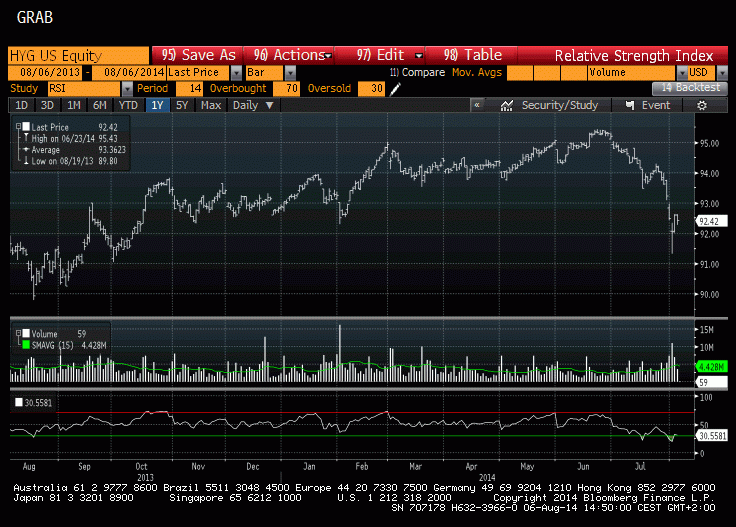Open the Volume dropdown arrow
This screenshot has width=736, height=527.
tap(682, 73)
